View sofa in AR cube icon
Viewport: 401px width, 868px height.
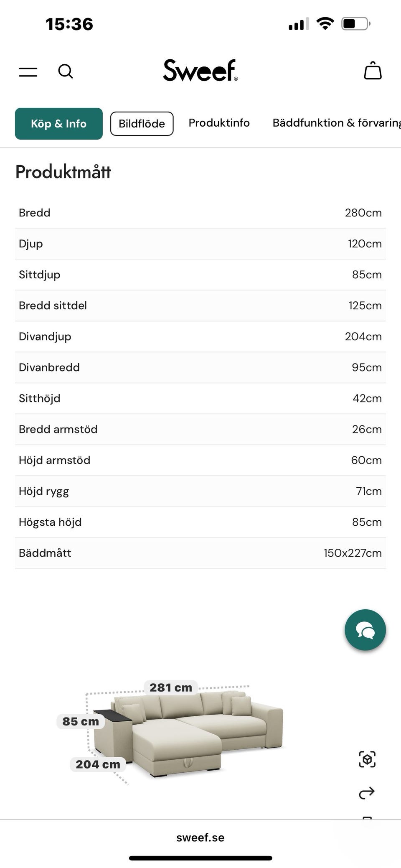pos(367,759)
